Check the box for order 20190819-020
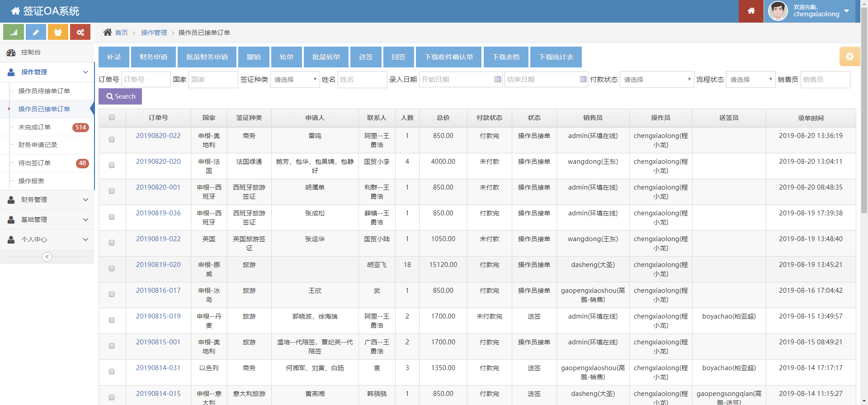This screenshot has width=868, height=405. pyautogui.click(x=112, y=268)
